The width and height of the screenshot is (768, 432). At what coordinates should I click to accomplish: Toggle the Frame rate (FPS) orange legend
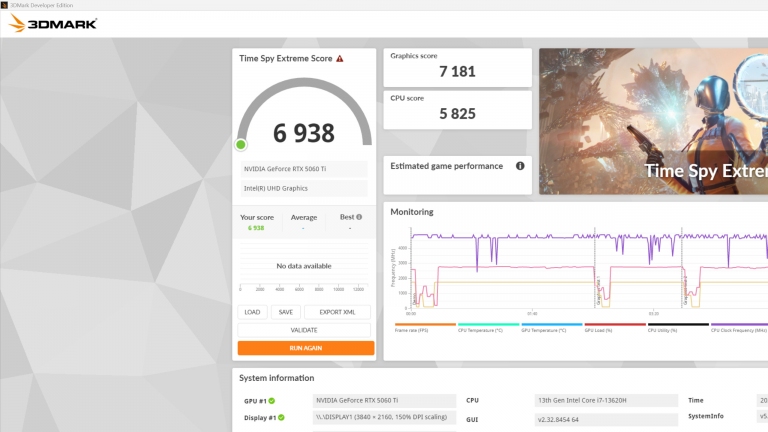coord(425,327)
